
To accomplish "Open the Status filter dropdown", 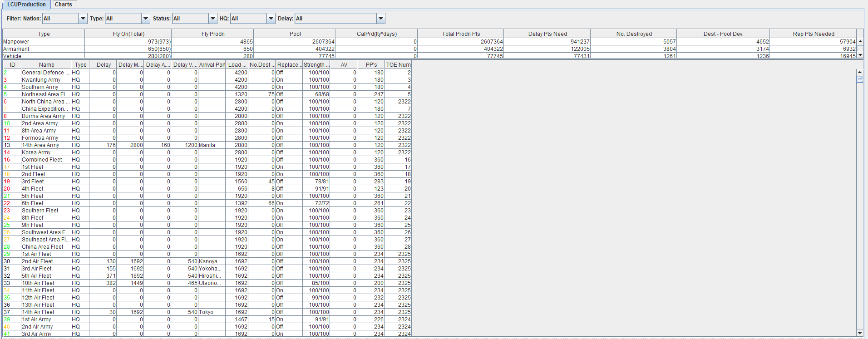I will (213, 19).
